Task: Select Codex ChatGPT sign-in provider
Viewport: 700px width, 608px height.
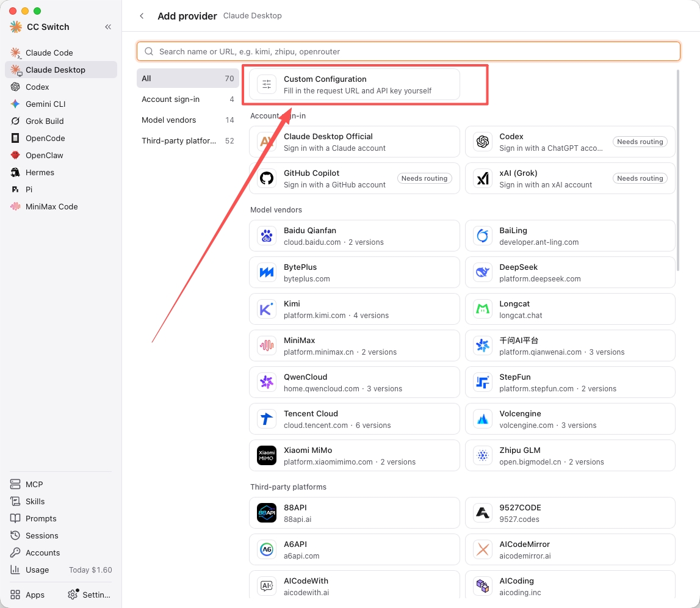Action: 570,142
